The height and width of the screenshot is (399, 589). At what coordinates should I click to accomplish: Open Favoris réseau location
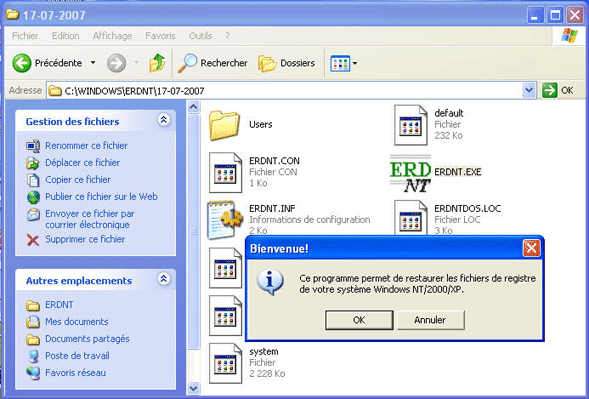76,373
